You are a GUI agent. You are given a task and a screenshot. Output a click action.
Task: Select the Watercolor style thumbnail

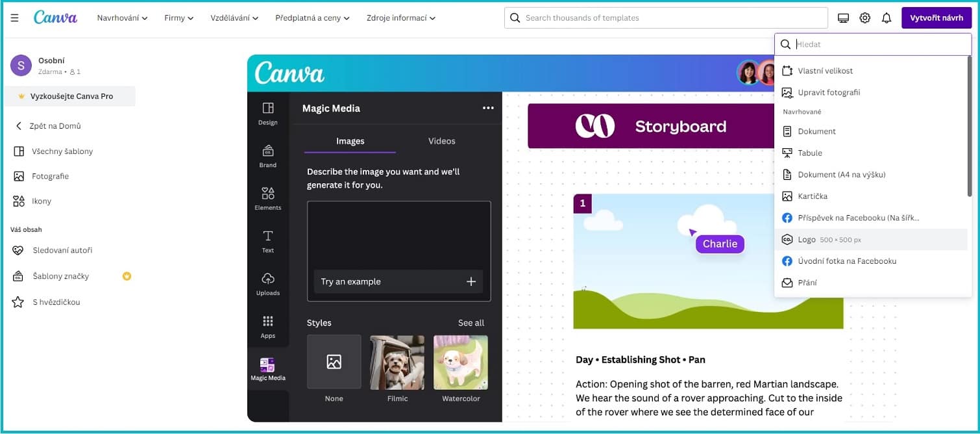[x=460, y=362]
